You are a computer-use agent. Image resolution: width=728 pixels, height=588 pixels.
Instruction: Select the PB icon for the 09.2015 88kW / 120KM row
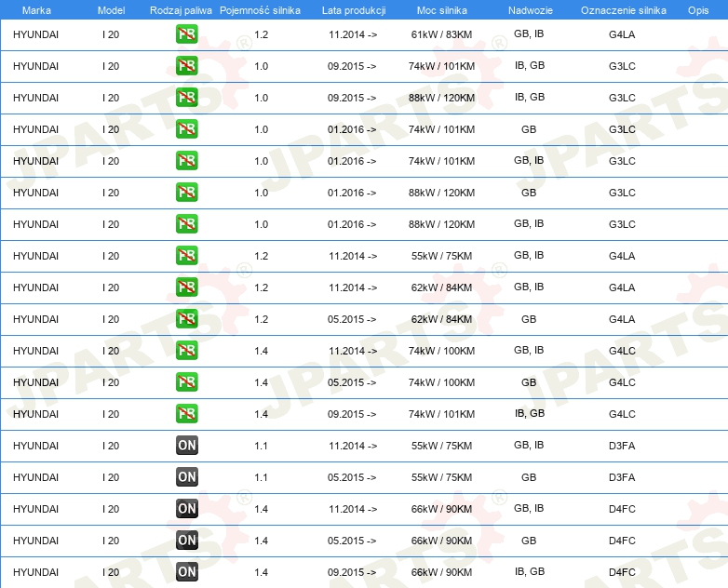click(x=186, y=98)
